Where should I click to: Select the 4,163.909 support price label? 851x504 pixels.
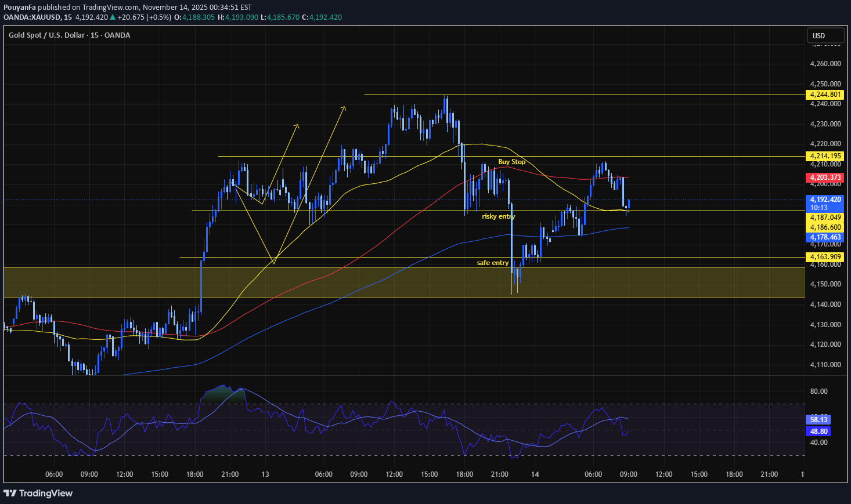click(824, 257)
